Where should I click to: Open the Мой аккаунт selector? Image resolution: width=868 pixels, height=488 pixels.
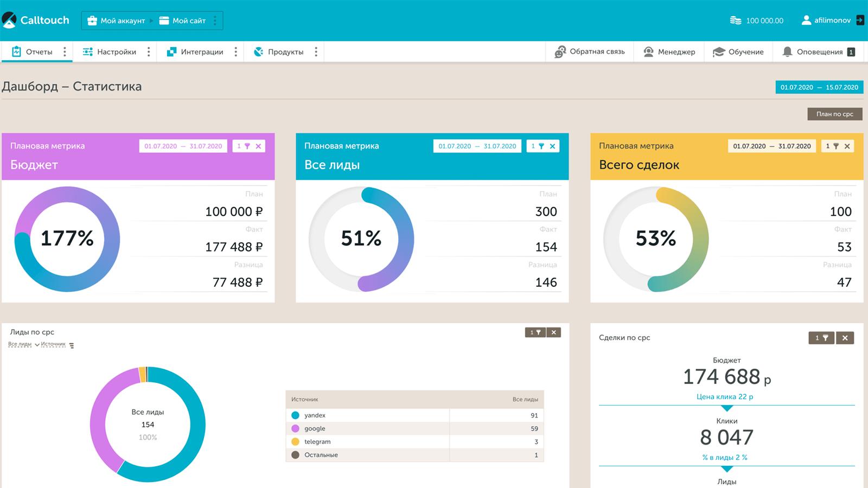click(116, 21)
